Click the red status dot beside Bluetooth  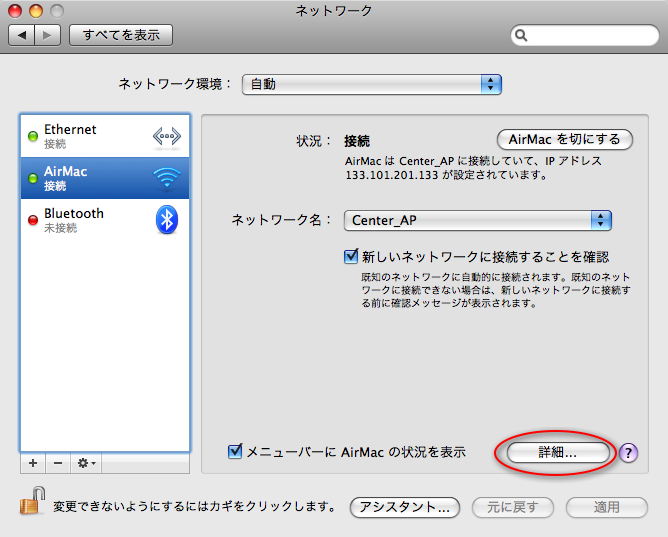(x=33, y=220)
